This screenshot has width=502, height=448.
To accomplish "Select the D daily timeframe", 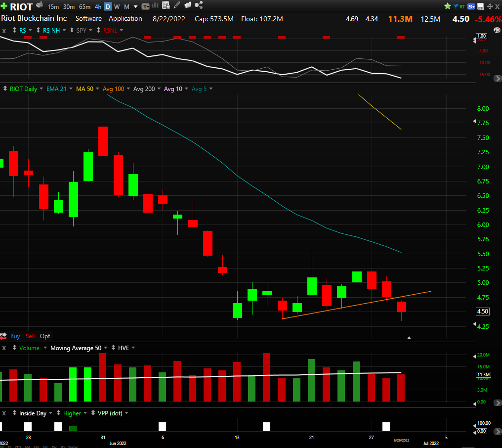I will 108,7.
